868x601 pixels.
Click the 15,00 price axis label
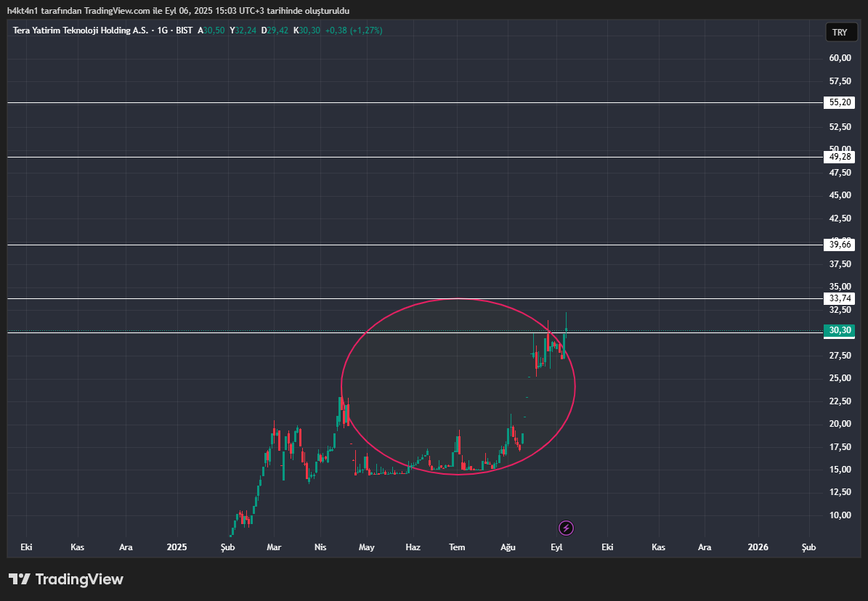(x=840, y=470)
